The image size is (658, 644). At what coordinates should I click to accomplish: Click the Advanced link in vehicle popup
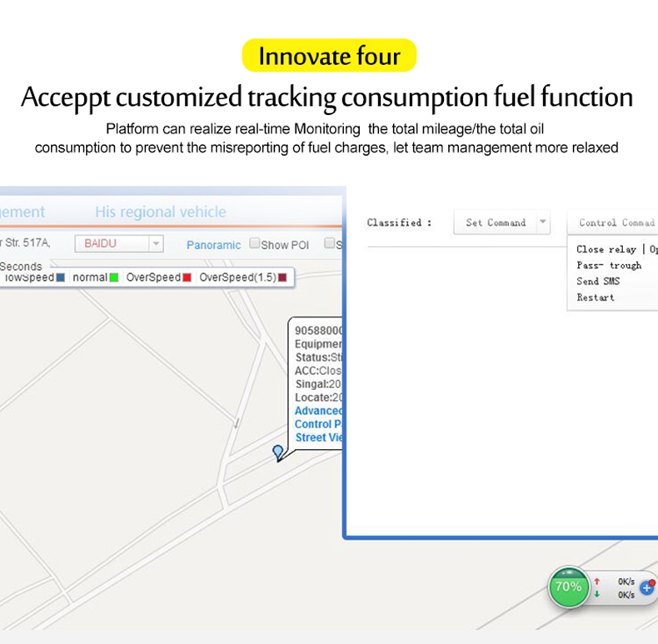pos(318,411)
